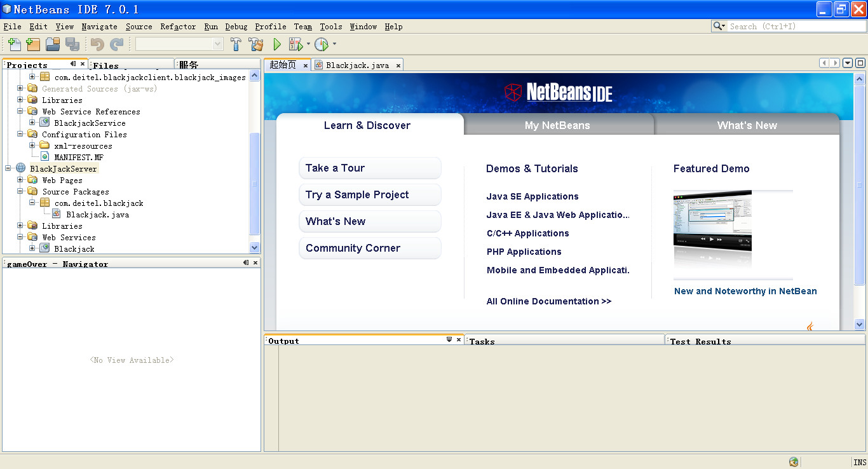Image resolution: width=868 pixels, height=469 pixels.
Task: Expand the Web Pages node under BlackJackServer
Action: pyautogui.click(x=20, y=180)
